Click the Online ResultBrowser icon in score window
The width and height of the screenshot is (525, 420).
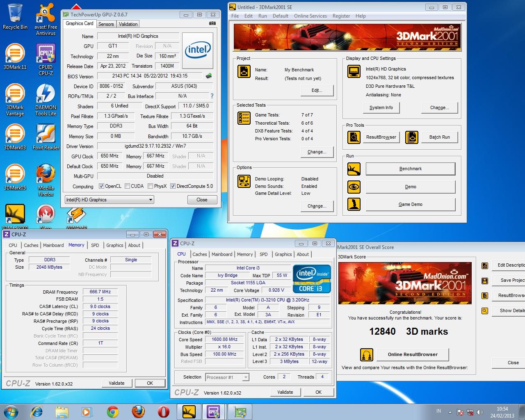point(366,354)
